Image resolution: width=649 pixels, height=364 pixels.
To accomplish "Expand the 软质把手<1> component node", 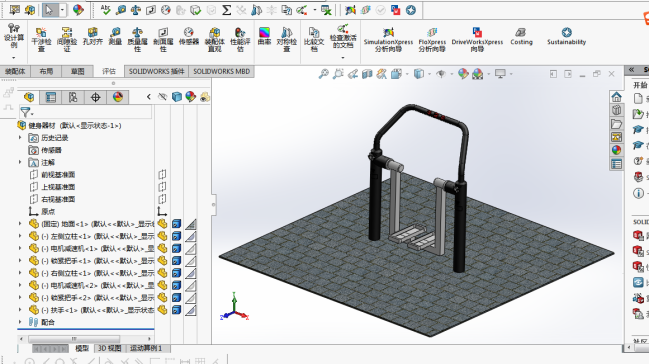I will tap(20, 260).
